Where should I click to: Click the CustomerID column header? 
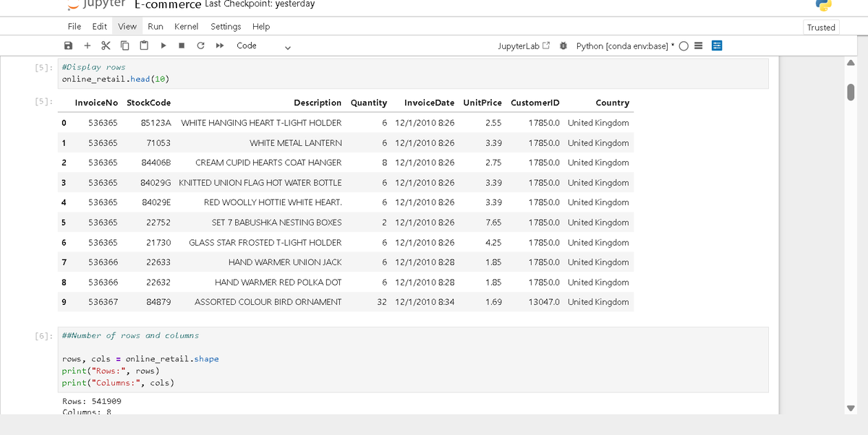point(535,103)
